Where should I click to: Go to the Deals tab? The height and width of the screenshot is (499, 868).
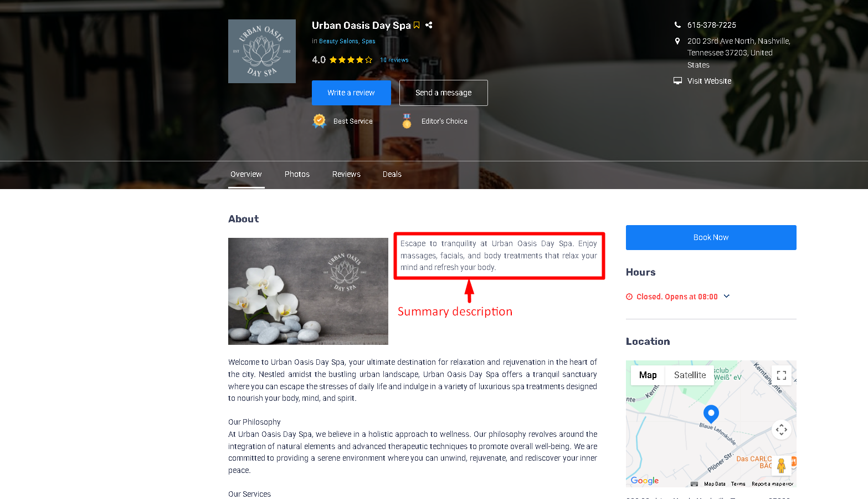(x=392, y=174)
